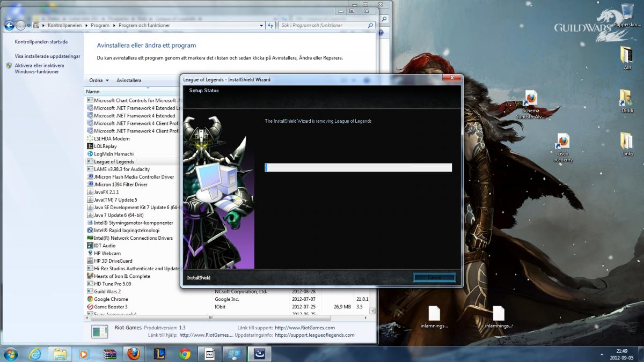Open the Schema Sundsta Firefox shortcut
The height and width of the screenshot is (362, 644).
(531, 105)
